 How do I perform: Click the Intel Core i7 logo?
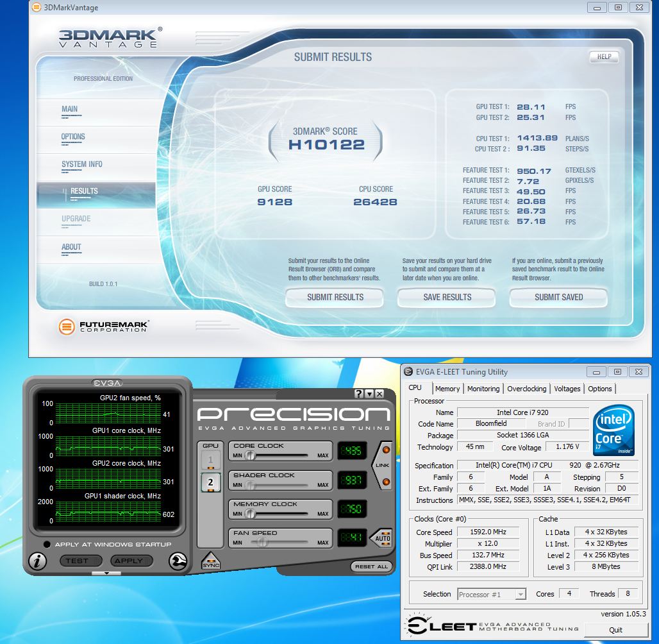[x=614, y=430]
